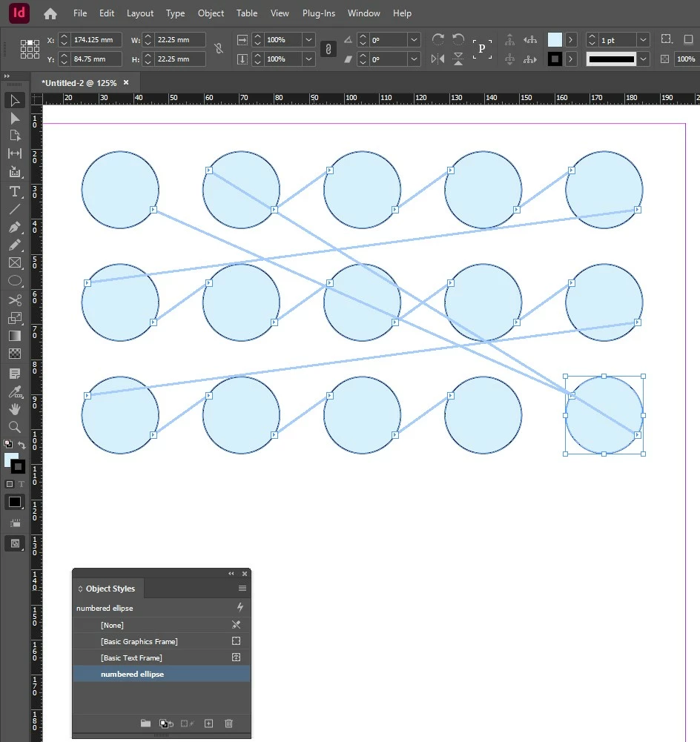Toggle Formatting Affects Text button

[x=22, y=484]
